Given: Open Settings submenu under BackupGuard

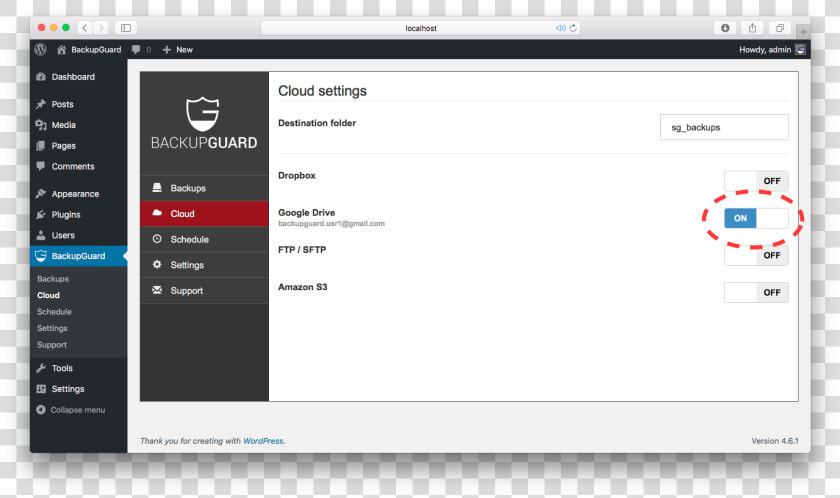Looking at the screenshot, I should click(52, 328).
